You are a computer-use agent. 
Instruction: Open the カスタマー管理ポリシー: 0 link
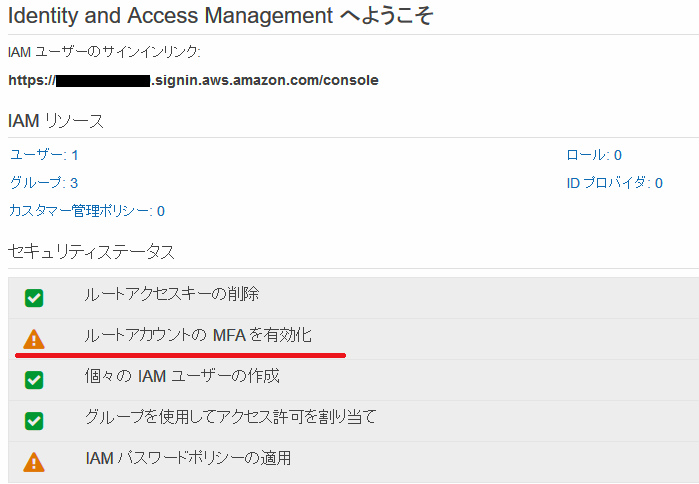click(87, 211)
